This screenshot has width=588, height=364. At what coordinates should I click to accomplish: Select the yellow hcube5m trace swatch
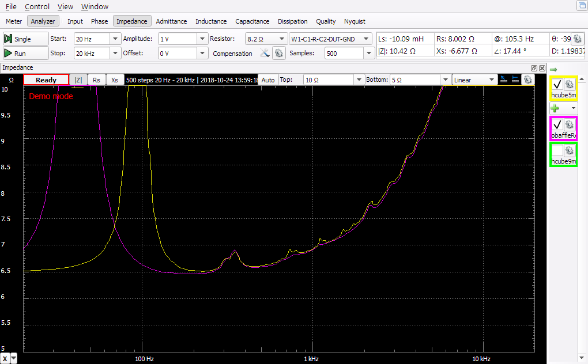(563, 88)
